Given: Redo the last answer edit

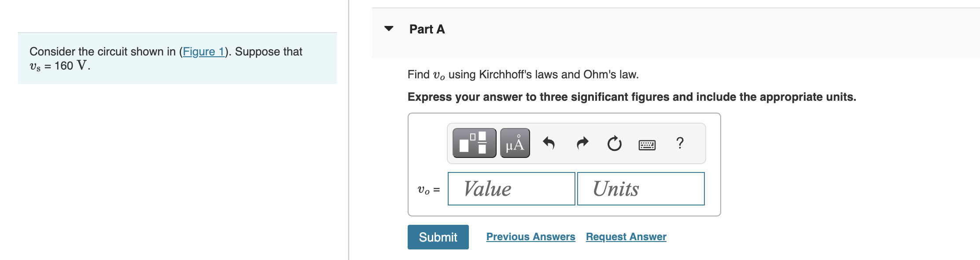Looking at the screenshot, I should [x=582, y=143].
